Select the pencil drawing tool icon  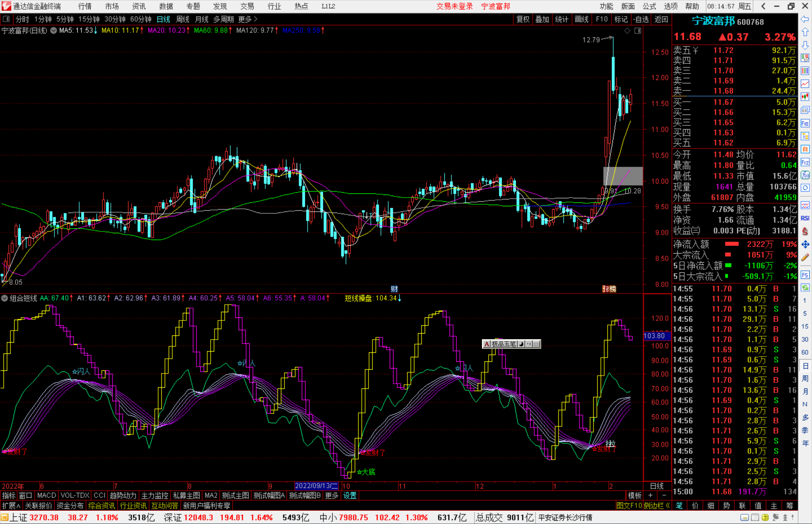pyautogui.click(x=805, y=258)
